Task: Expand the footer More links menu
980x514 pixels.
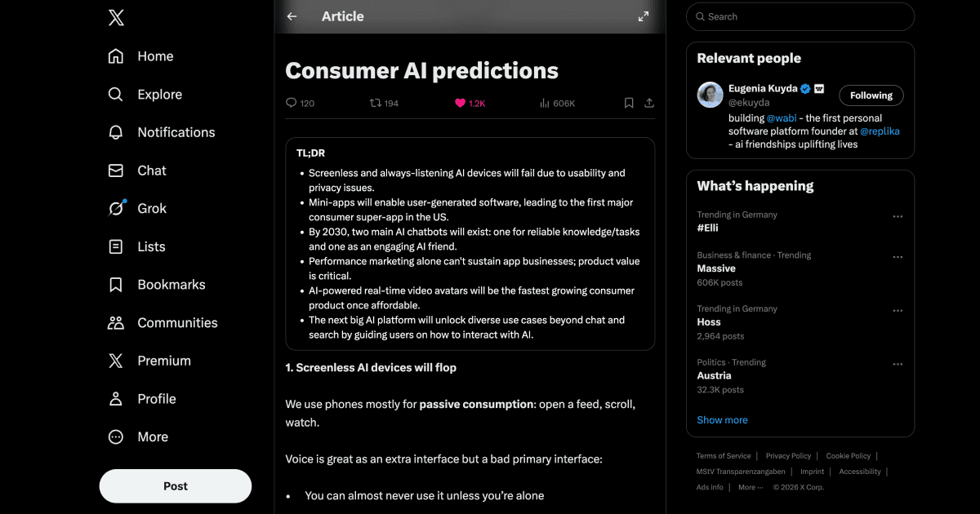Action: click(x=750, y=487)
